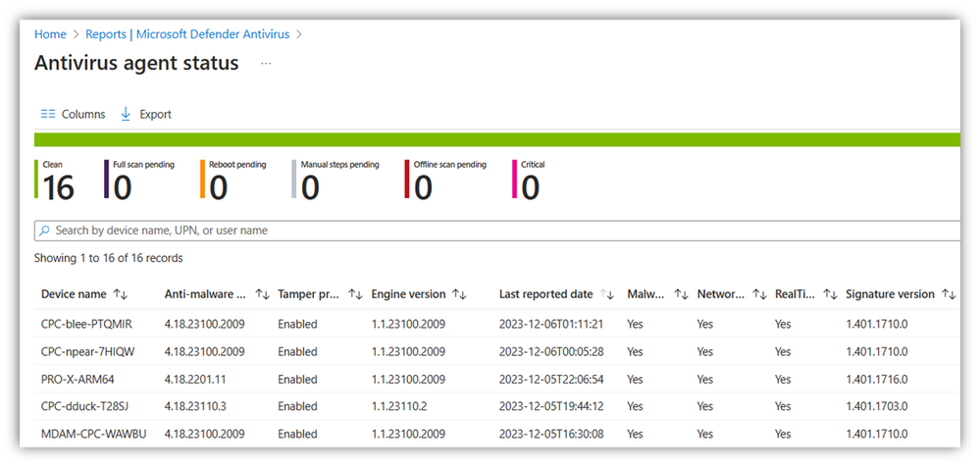The image size is (980, 467).
Task: Sort by Device name column arrows
Action: pyautogui.click(x=120, y=294)
